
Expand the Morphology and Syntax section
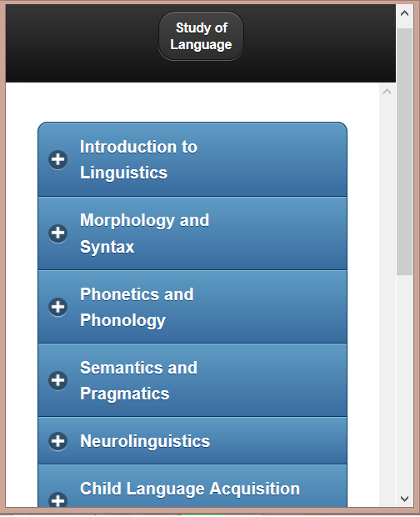click(x=192, y=233)
